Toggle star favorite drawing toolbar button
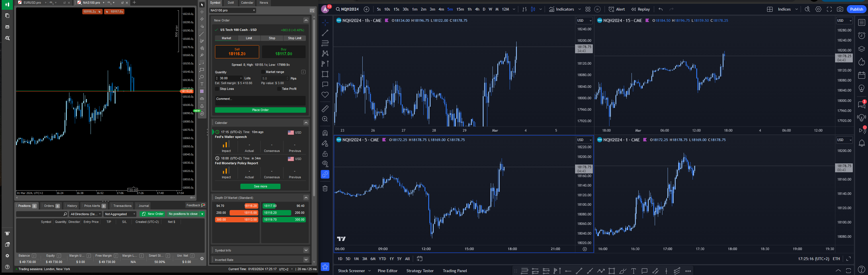Viewport: 868px width, 275px height. (325, 267)
